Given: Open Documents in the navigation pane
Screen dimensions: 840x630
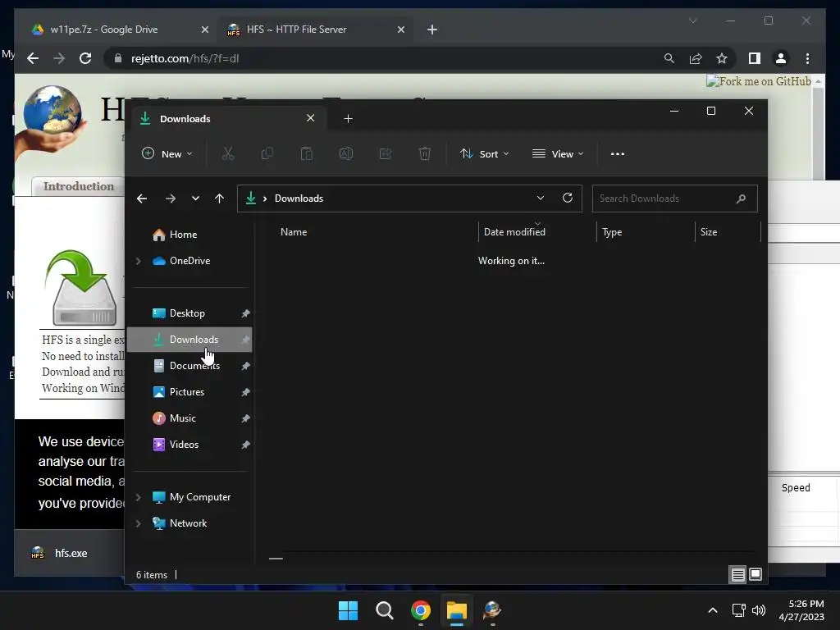Looking at the screenshot, I should 189,366.
